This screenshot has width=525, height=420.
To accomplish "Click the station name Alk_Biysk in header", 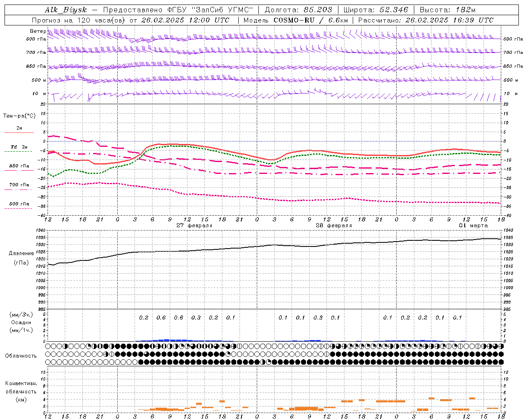I will (x=66, y=10).
